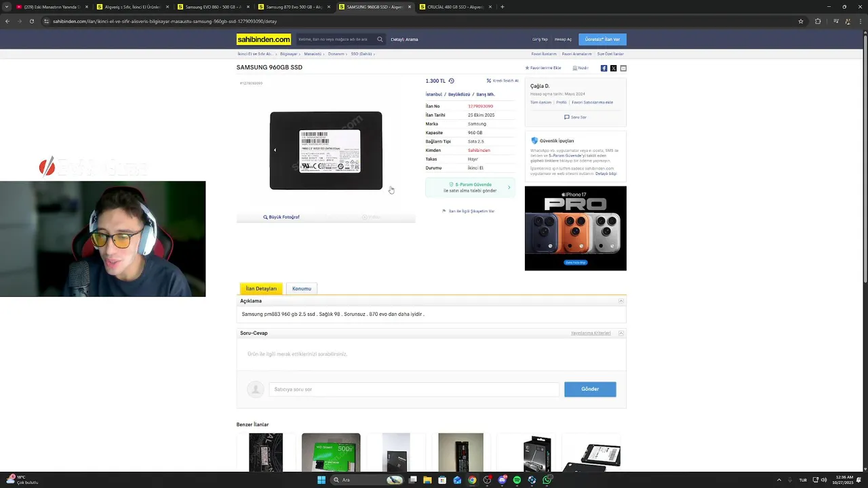This screenshot has width=868, height=488.
Task: Share listing on X icon
Action: pos(613,68)
